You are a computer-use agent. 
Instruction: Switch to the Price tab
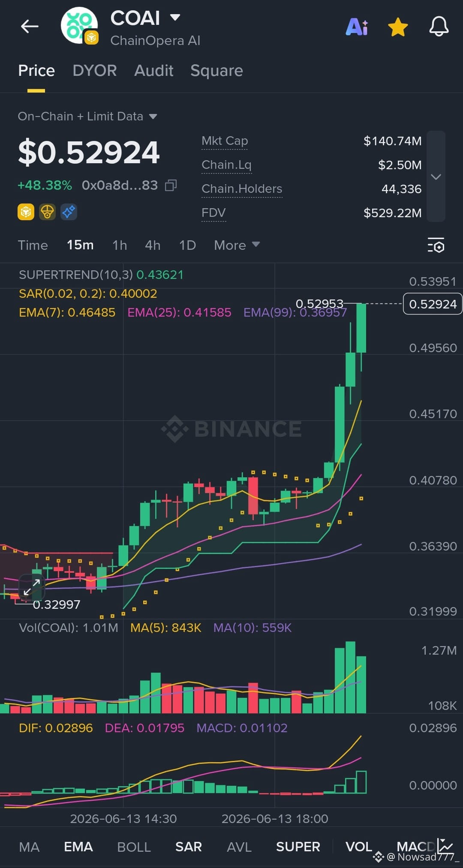coord(36,71)
